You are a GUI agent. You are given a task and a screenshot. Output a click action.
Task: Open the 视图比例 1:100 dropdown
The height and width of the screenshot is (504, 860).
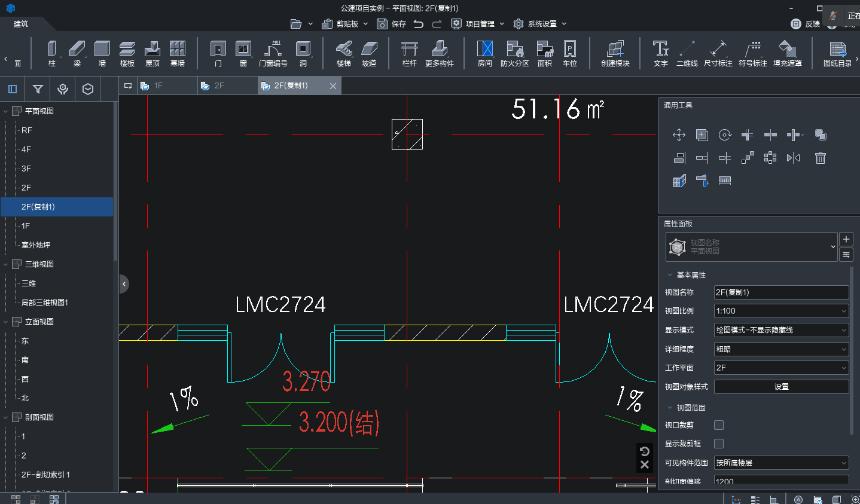click(x=781, y=311)
